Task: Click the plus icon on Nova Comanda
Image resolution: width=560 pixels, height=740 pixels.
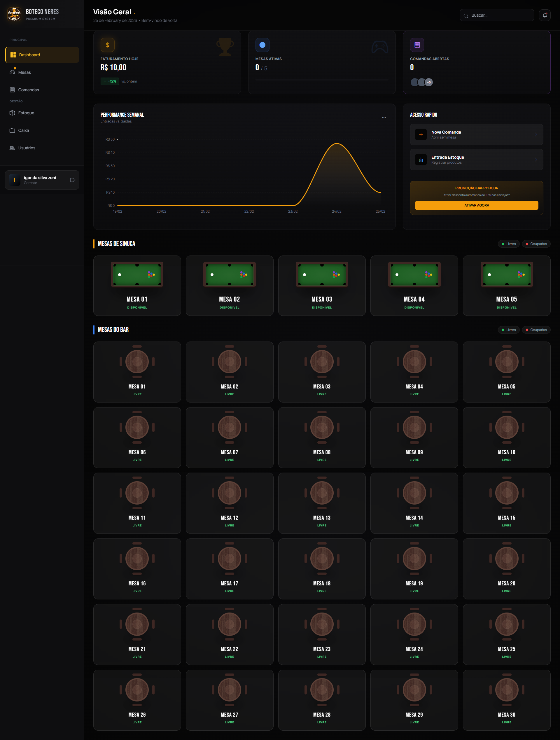Action: pyautogui.click(x=421, y=134)
